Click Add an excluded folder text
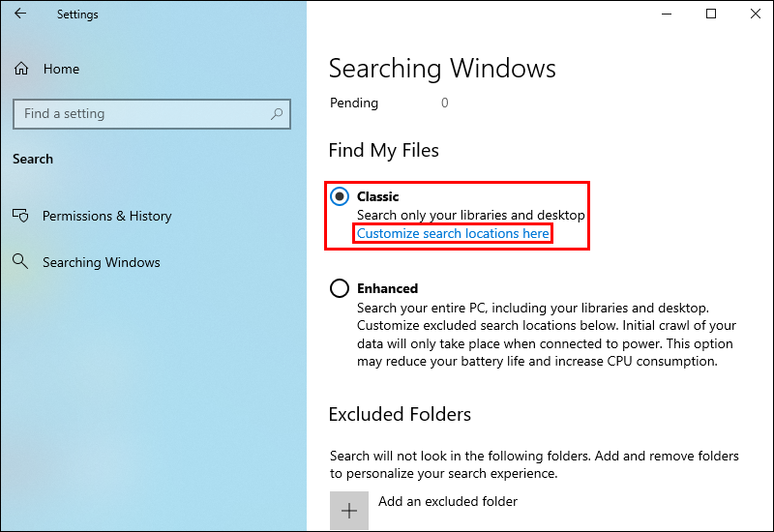Viewport: 774px width, 532px height. click(x=448, y=501)
